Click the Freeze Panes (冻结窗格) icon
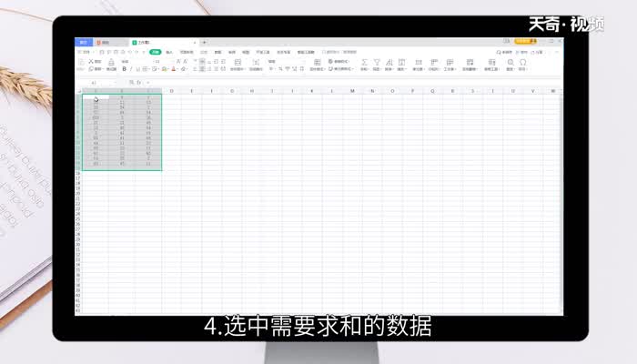 470,62
